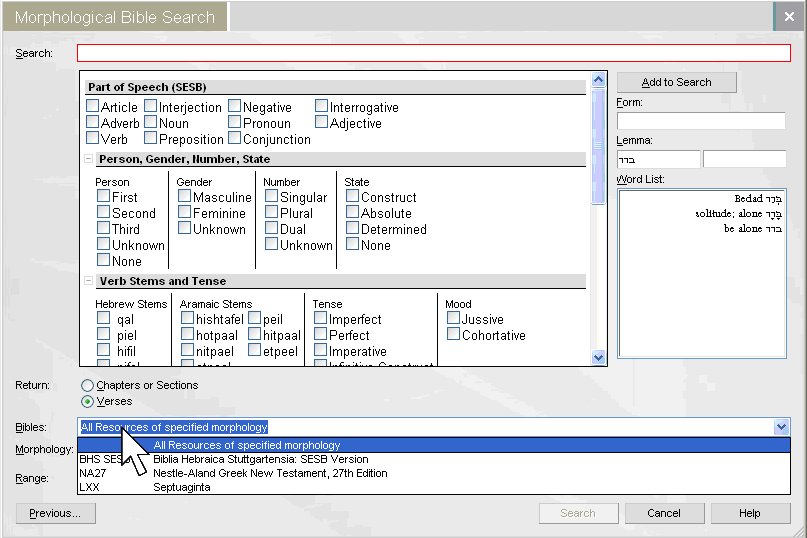This screenshot has width=807, height=538.
Task: Select the Imperative tense checkbox
Action: [x=321, y=350]
